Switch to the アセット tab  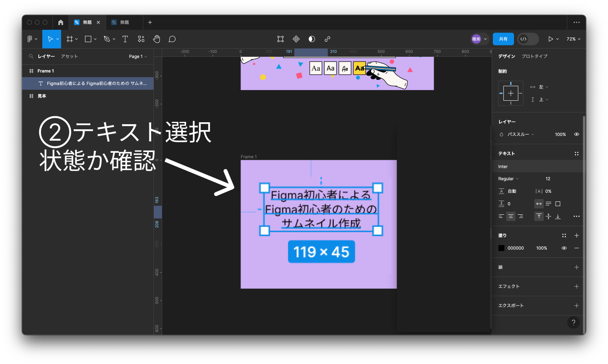pos(69,56)
